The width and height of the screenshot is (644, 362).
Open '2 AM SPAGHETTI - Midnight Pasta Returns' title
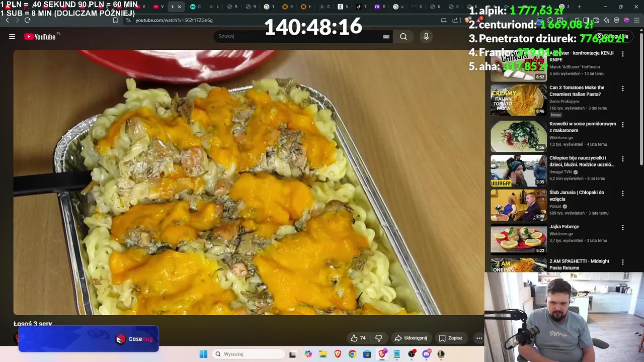[x=580, y=264]
